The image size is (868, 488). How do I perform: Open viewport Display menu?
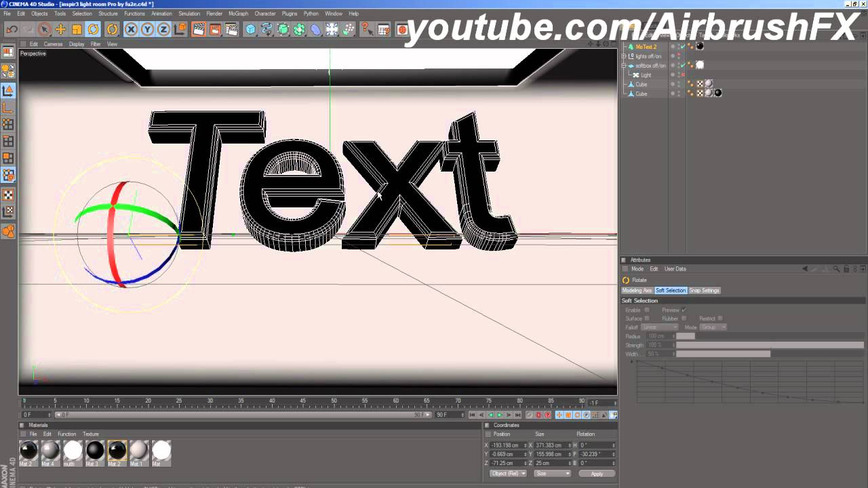click(77, 44)
